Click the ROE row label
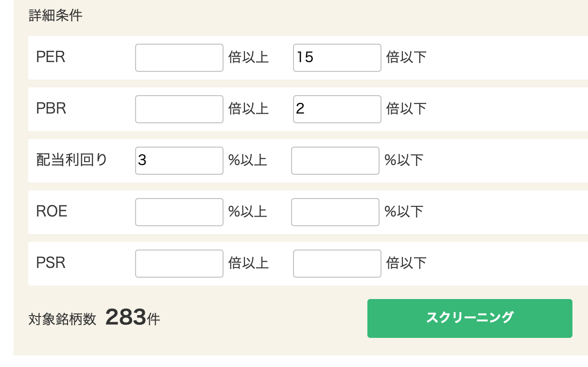Screen dimensions: 588x367 click(x=52, y=212)
